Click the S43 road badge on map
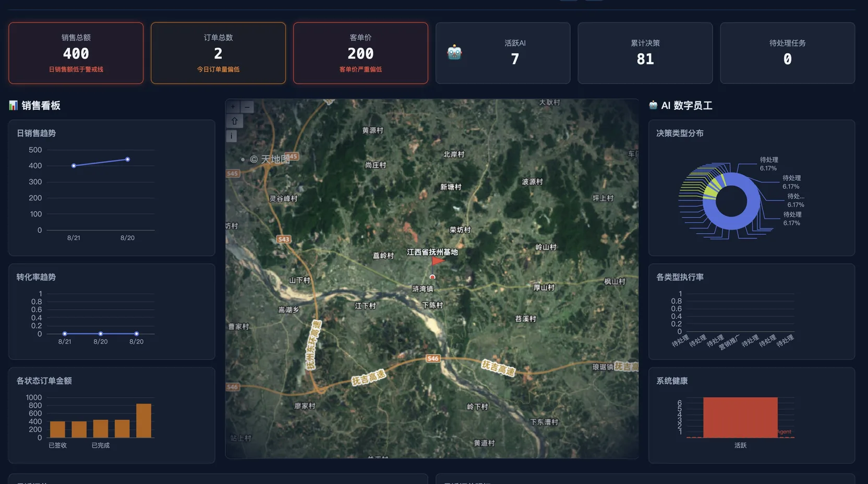 [x=284, y=239]
